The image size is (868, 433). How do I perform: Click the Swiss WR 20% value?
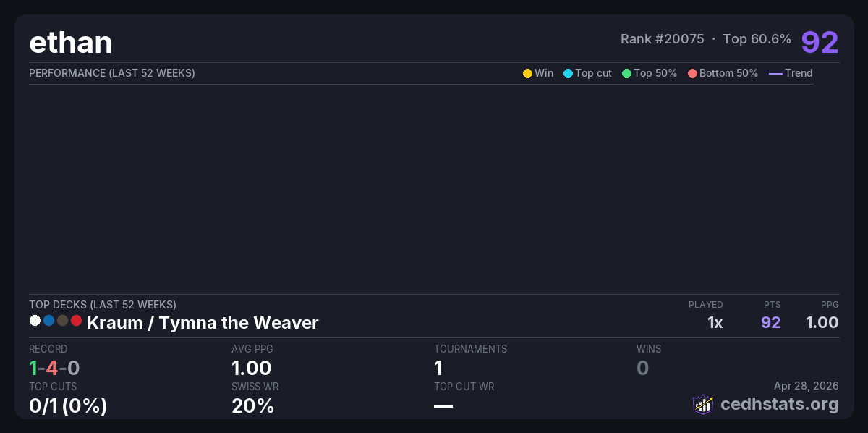252,406
